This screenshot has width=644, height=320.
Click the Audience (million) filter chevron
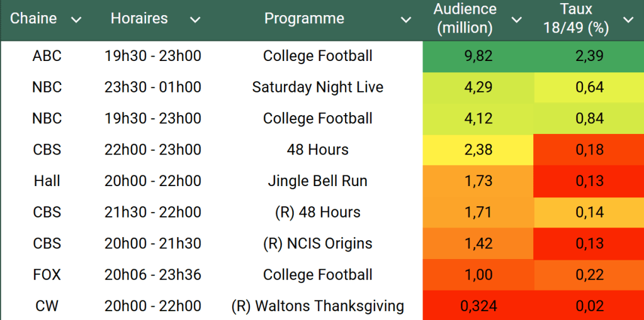516,20
